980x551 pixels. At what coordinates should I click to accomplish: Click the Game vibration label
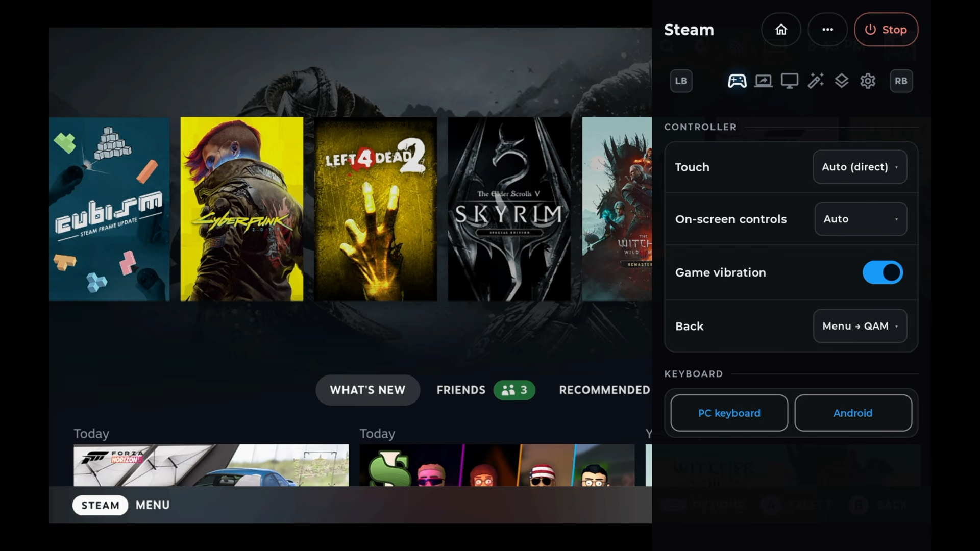click(721, 272)
